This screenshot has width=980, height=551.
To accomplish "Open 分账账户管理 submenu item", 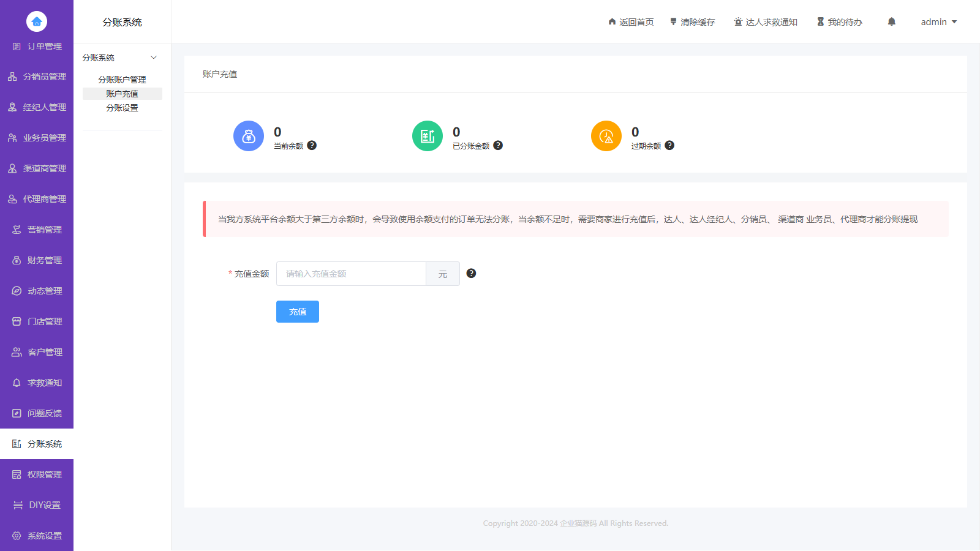I will (x=122, y=80).
